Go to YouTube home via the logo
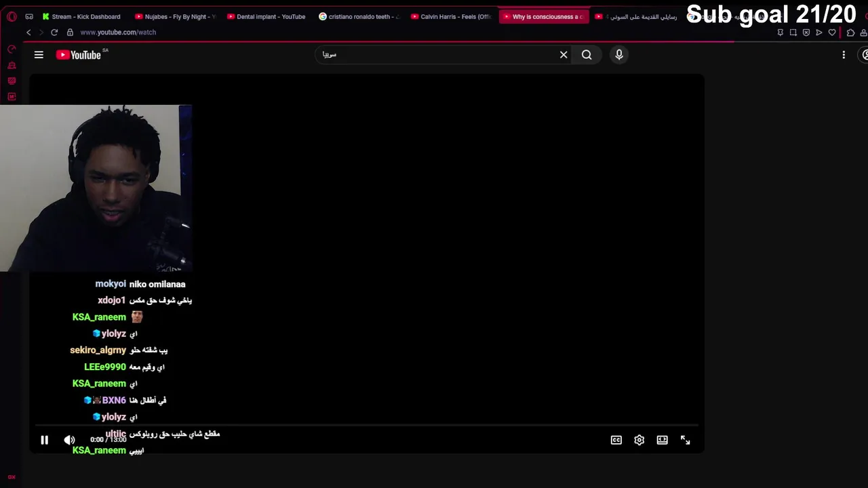The height and width of the screenshot is (488, 868). [79, 55]
